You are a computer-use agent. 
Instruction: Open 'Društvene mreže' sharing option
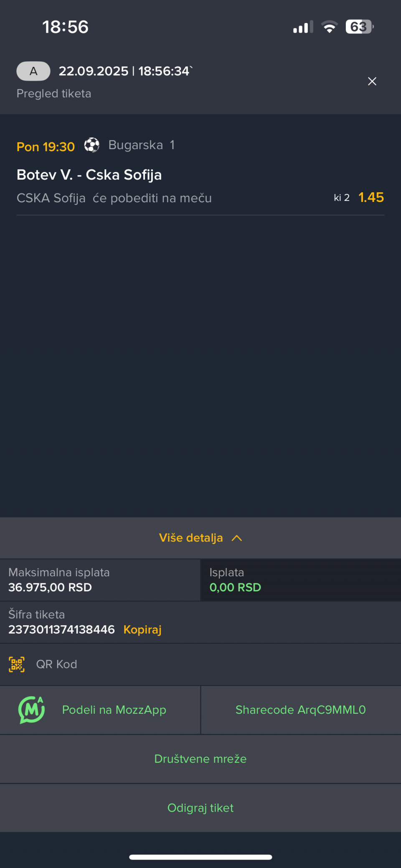[x=200, y=759]
